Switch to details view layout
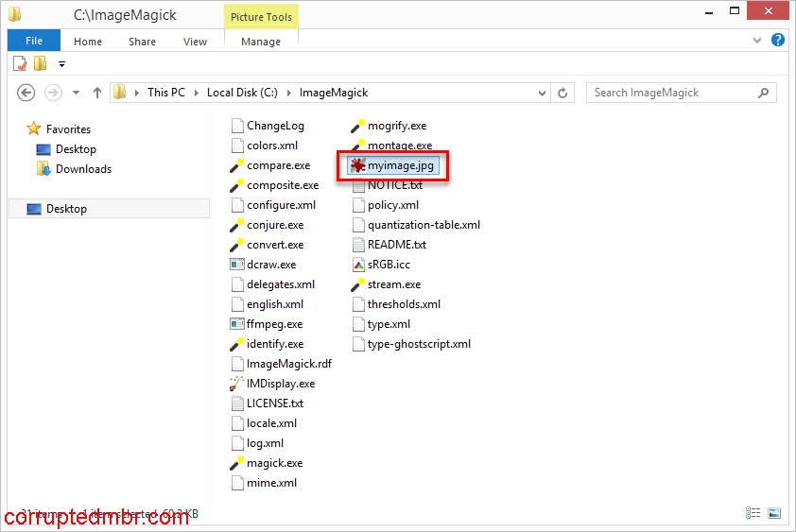 pyautogui.click(x=753, y=513)
